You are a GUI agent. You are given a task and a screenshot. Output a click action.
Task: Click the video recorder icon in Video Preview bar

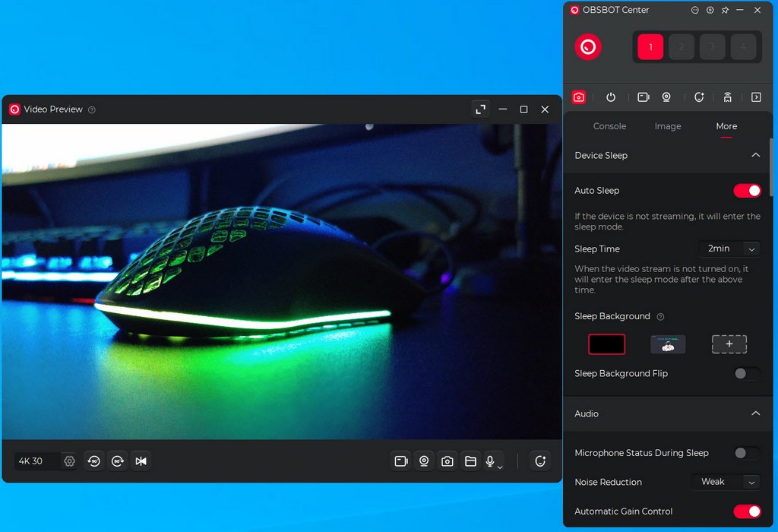401,461
